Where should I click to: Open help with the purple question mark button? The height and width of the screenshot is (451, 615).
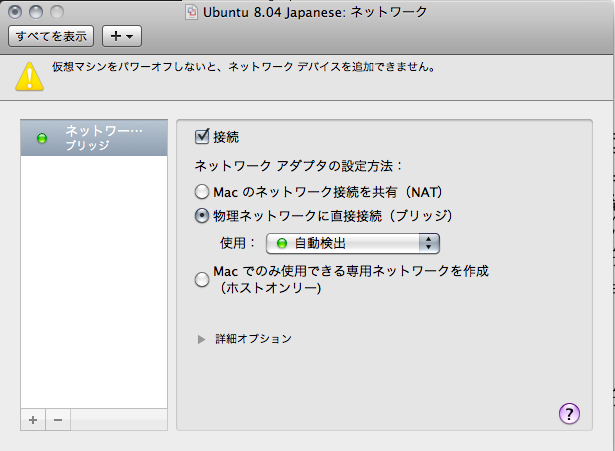569,414
